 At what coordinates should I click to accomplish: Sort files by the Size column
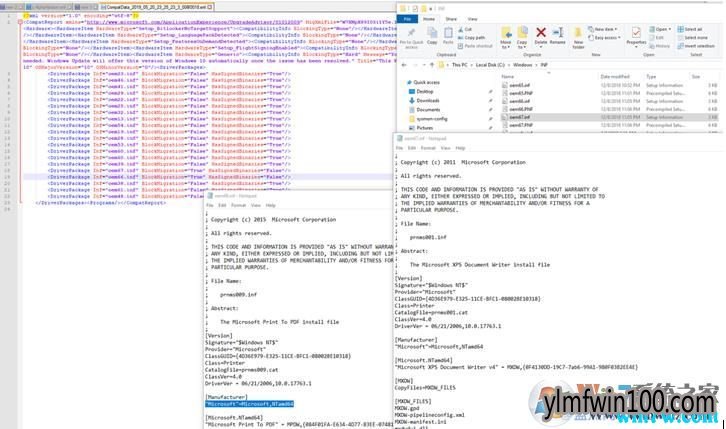696,76
